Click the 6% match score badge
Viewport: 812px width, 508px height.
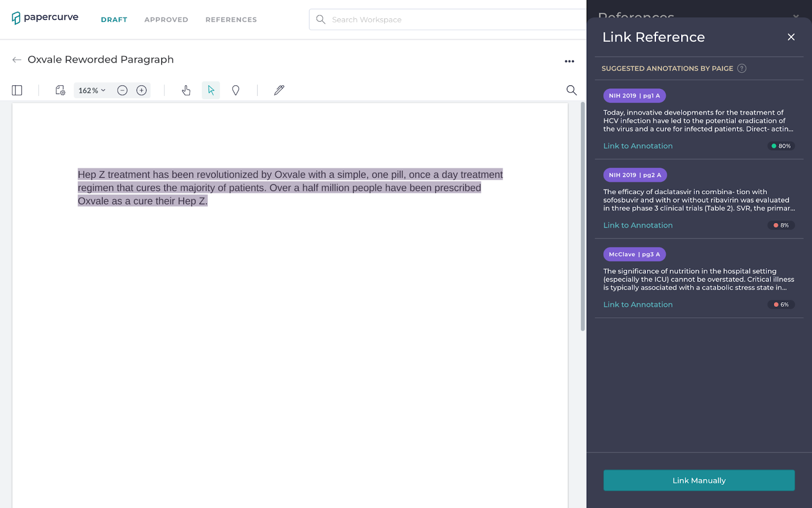tap(781, 305)
